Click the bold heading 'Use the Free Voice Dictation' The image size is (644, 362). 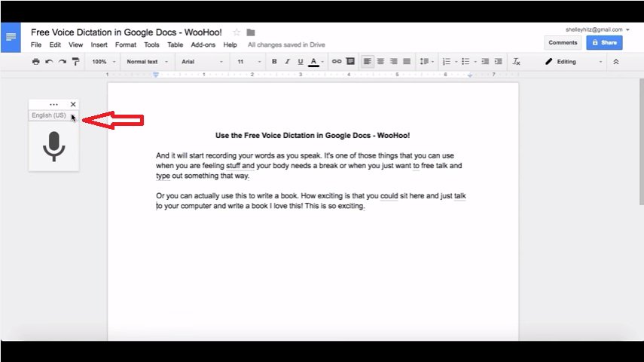pos(313,136)
